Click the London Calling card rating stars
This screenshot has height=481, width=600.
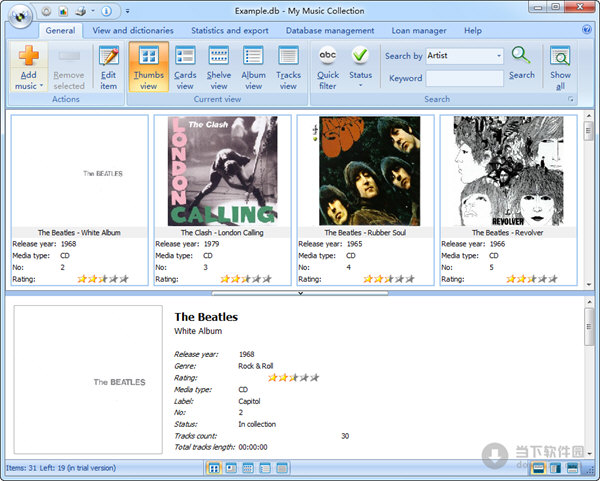tap(246, 279)
